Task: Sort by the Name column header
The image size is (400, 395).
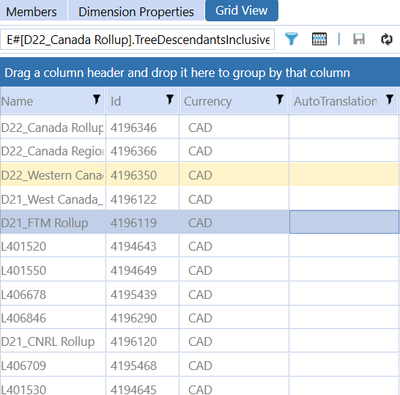Action: 17,101
